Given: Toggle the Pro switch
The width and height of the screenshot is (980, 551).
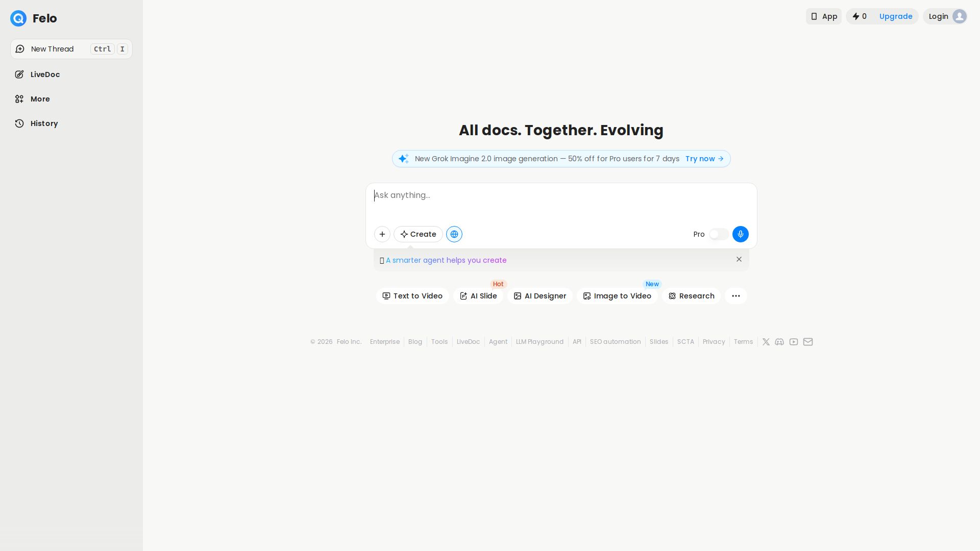Looking at the screenshot, I should 719,234.
